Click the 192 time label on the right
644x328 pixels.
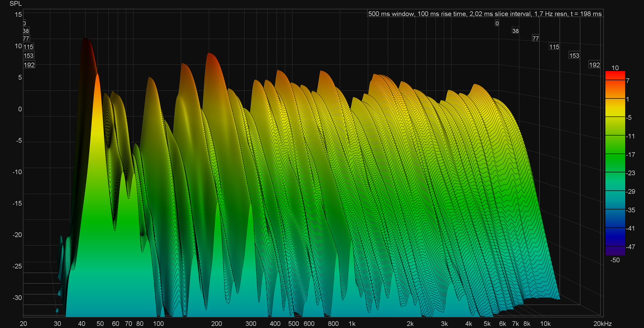click(x=594, y=65)
